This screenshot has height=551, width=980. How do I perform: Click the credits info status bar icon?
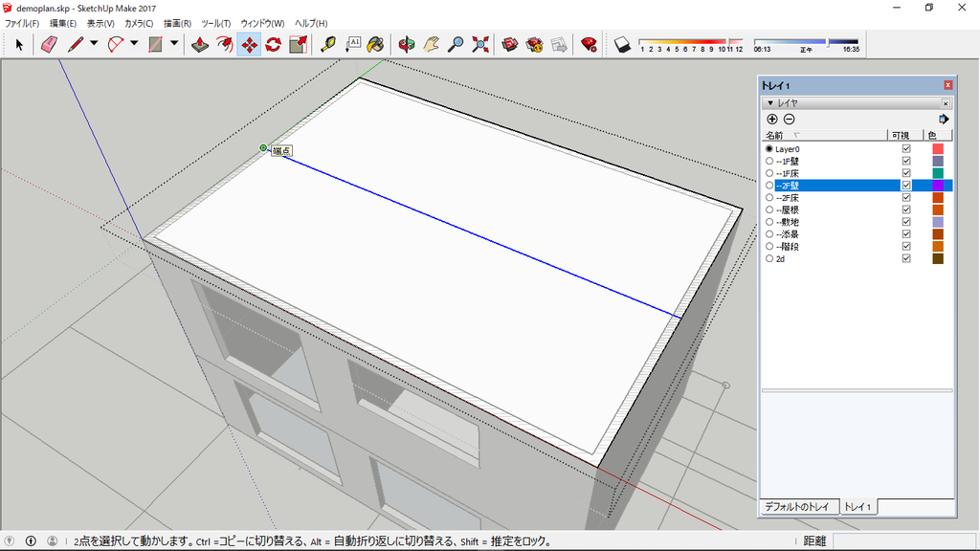pyautogui.click(x=31, y=541)
